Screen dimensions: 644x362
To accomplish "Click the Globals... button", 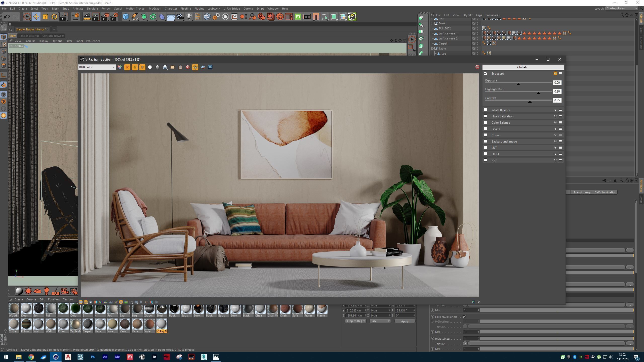I will pyautogui.click(x=523, y=67).
